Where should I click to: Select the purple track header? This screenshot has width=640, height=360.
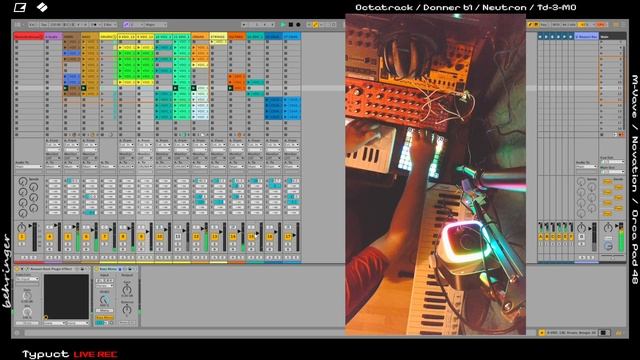[x=53, y=36]
